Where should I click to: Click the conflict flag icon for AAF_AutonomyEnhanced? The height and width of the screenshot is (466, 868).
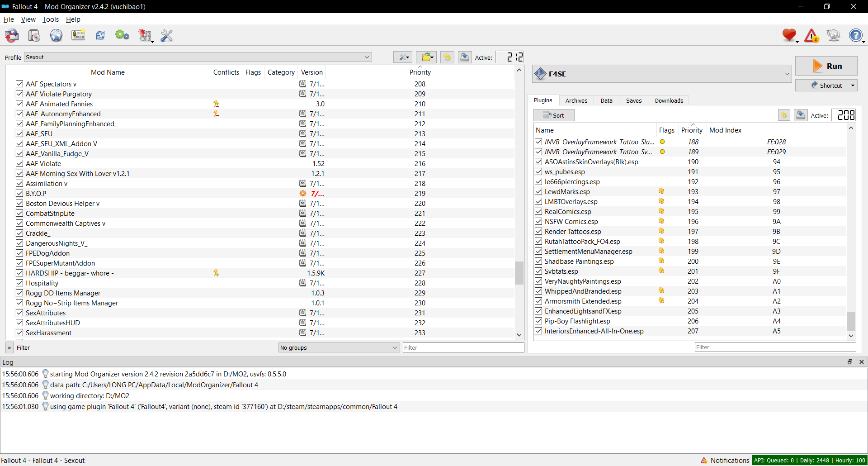point(217,114)
